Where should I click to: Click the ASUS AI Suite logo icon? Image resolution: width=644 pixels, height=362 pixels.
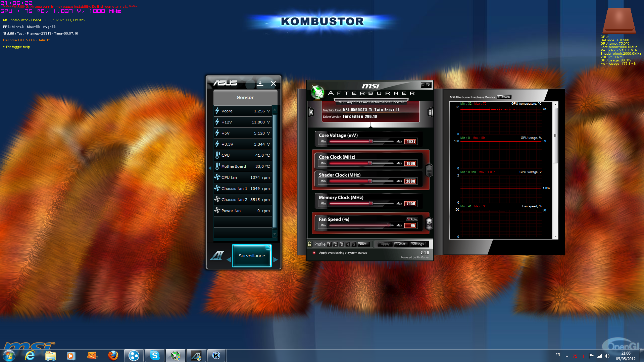pos(217,256)
